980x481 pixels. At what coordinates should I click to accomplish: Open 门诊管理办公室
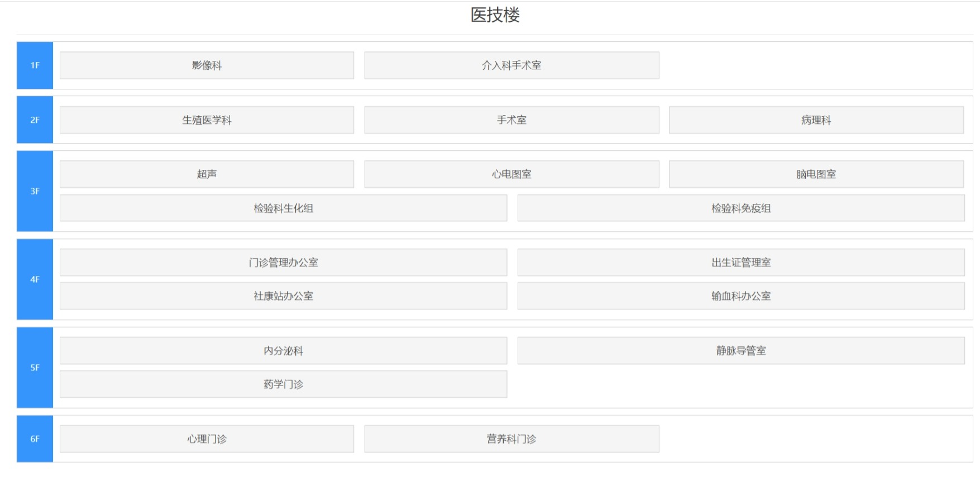click(283, 263)
